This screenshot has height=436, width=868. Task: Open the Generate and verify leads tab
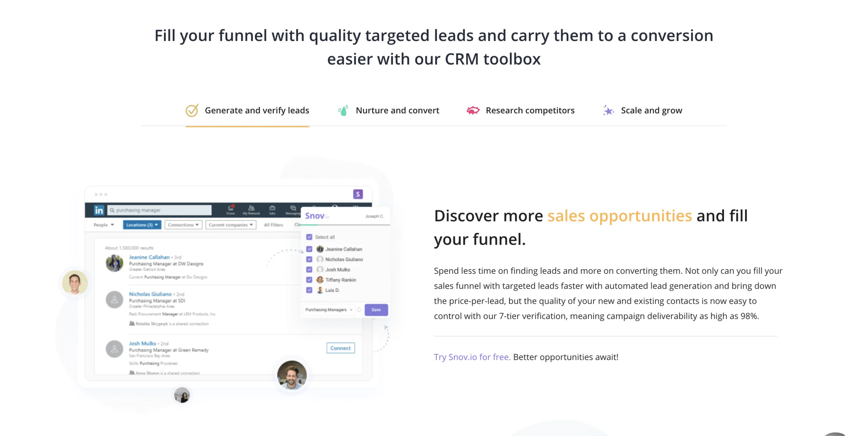coord(247,111)
